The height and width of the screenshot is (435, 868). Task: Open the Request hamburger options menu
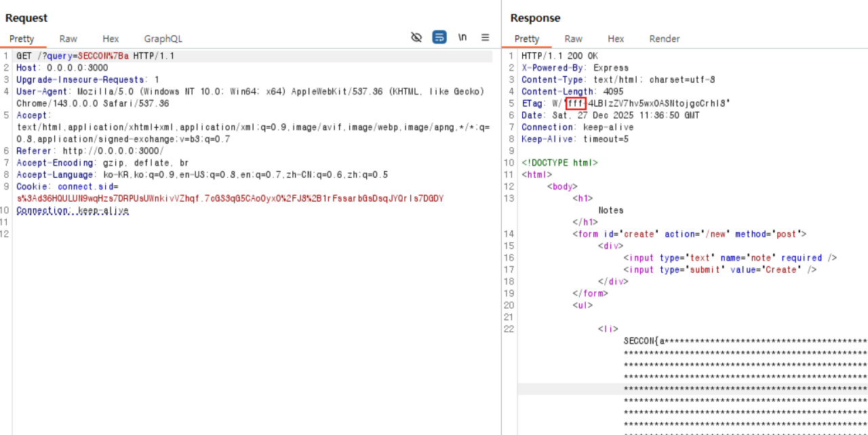(x=486, y=37)
